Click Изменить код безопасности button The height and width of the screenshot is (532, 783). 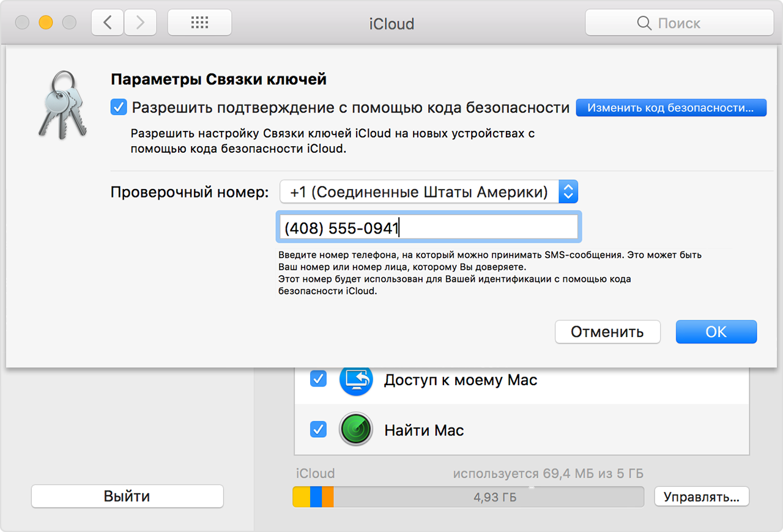[671, 108]
